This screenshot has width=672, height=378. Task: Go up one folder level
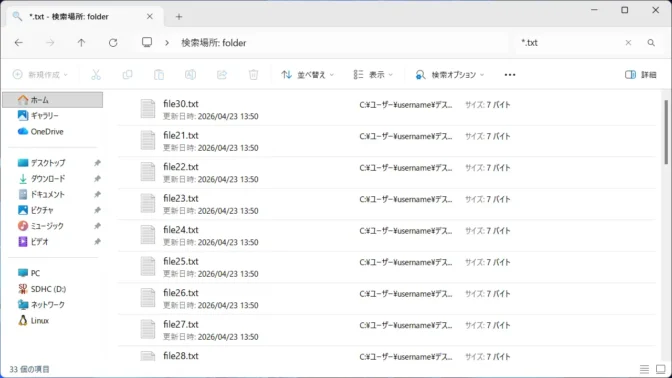point(81,43)
